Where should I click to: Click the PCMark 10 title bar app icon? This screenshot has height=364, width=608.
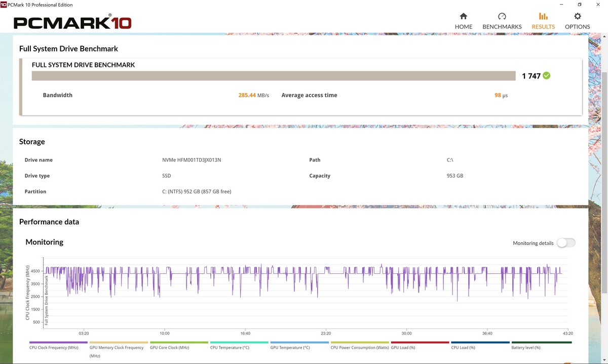coord(4,5)
